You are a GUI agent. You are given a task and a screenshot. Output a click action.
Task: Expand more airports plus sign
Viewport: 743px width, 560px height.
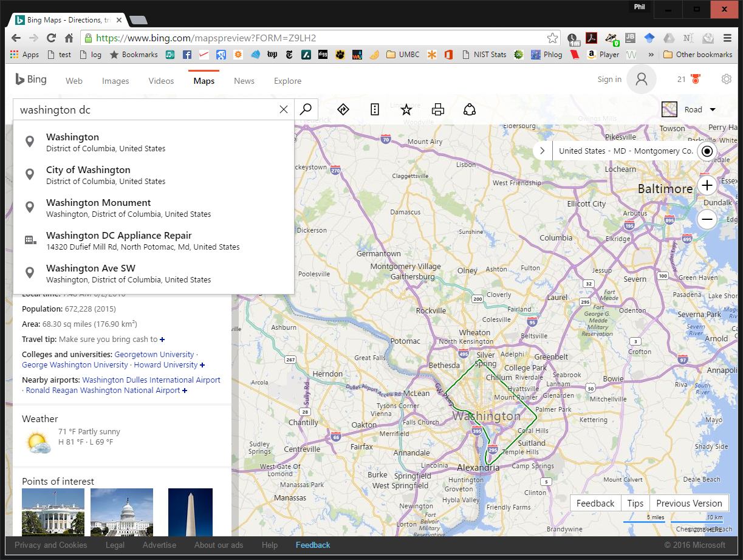point(184,391)
